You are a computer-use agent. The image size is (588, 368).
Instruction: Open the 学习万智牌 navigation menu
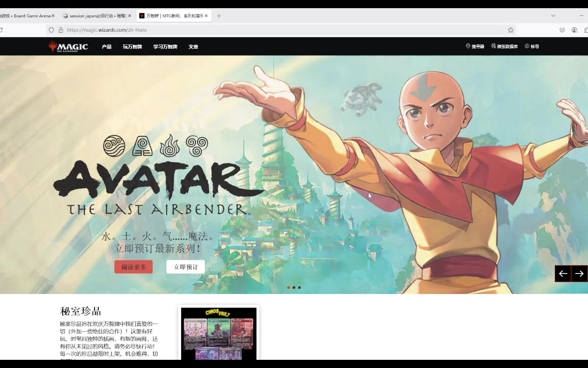point(165,47)
